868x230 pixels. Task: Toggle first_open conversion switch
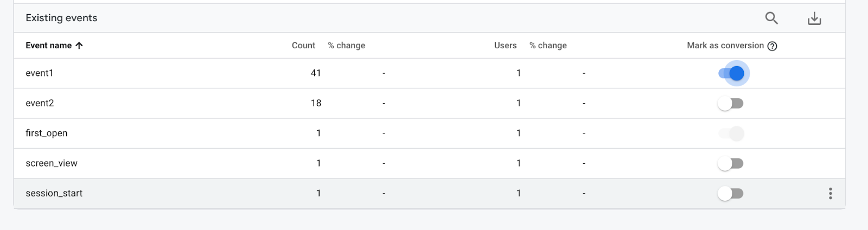(731, 133)
